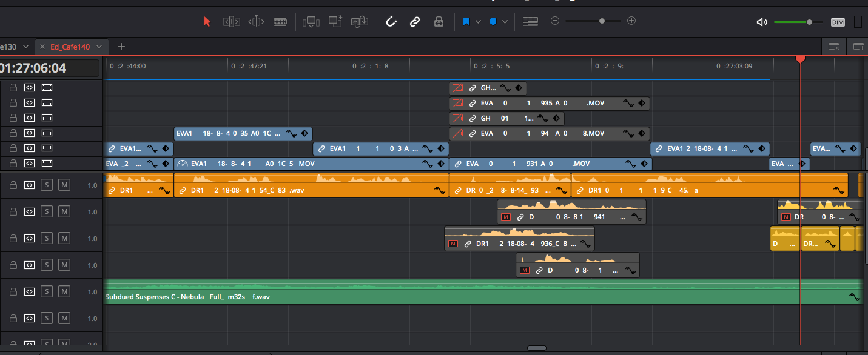Open curve icon on DR1 54_C 83 .wav clip

(440, 190)
